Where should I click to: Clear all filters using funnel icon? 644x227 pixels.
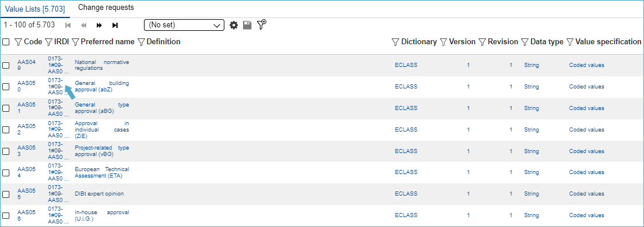pos(262,24)
